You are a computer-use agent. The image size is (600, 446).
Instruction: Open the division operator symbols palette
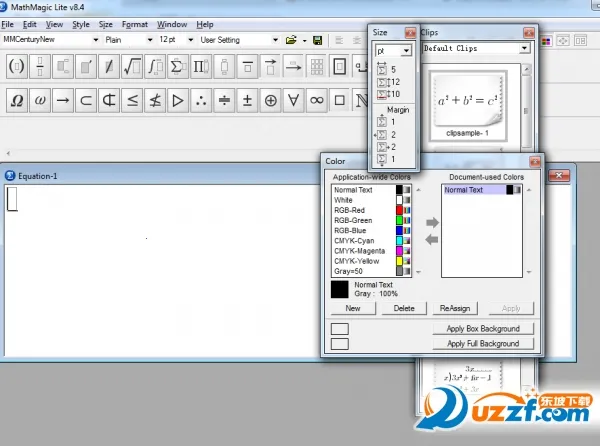tap(224, 101)
